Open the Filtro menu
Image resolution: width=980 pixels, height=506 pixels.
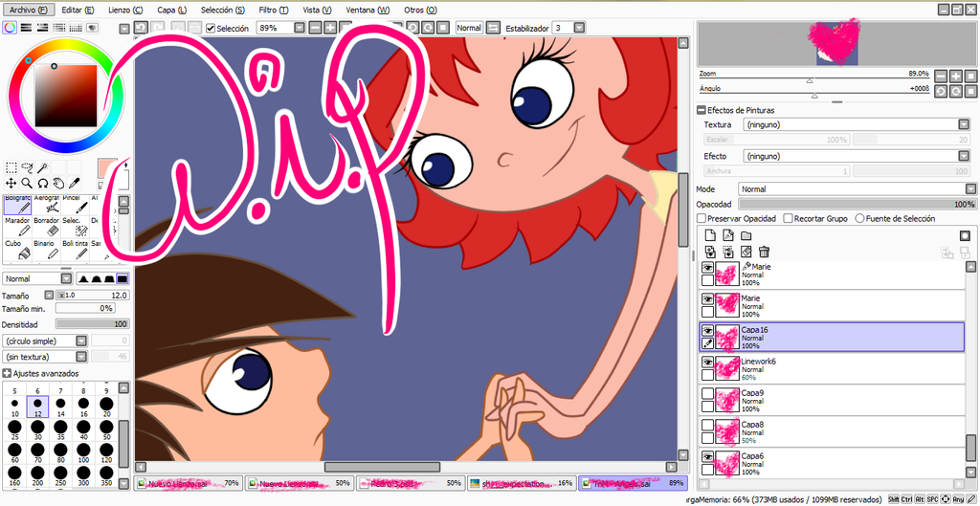coord(273,10)
